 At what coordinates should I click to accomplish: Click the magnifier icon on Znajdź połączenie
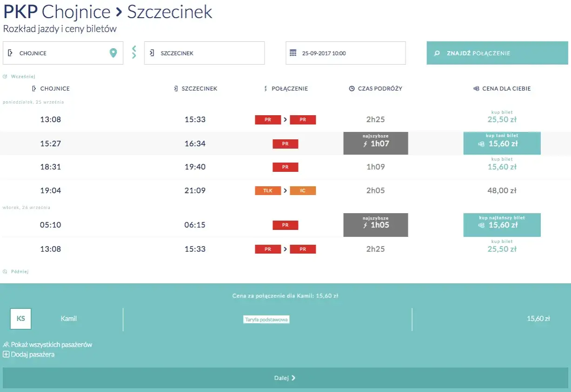click(x=437, y=53)
